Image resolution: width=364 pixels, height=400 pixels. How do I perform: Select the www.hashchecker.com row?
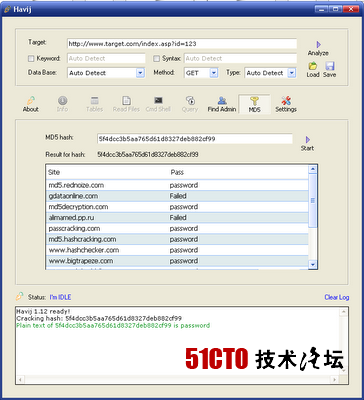[x=177, y=250]
